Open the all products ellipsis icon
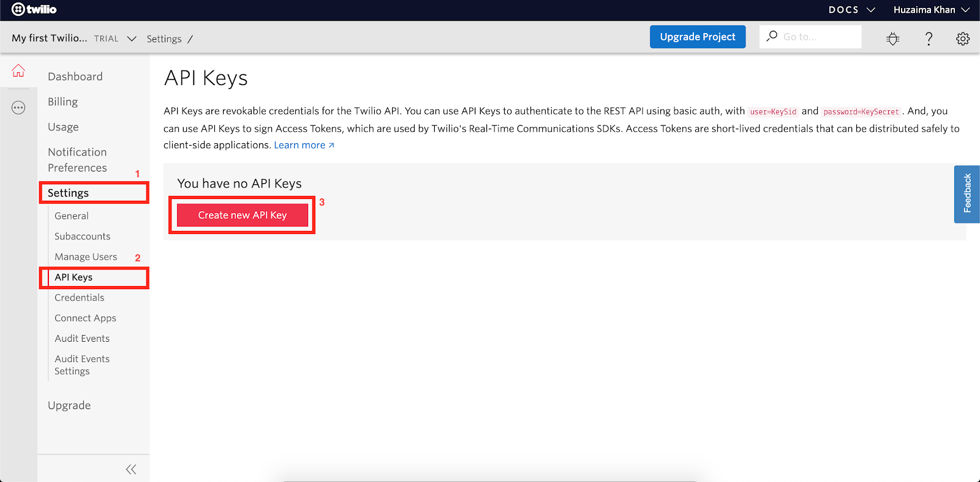This screenshot has width=980, height=482. [x=18, y=108]
